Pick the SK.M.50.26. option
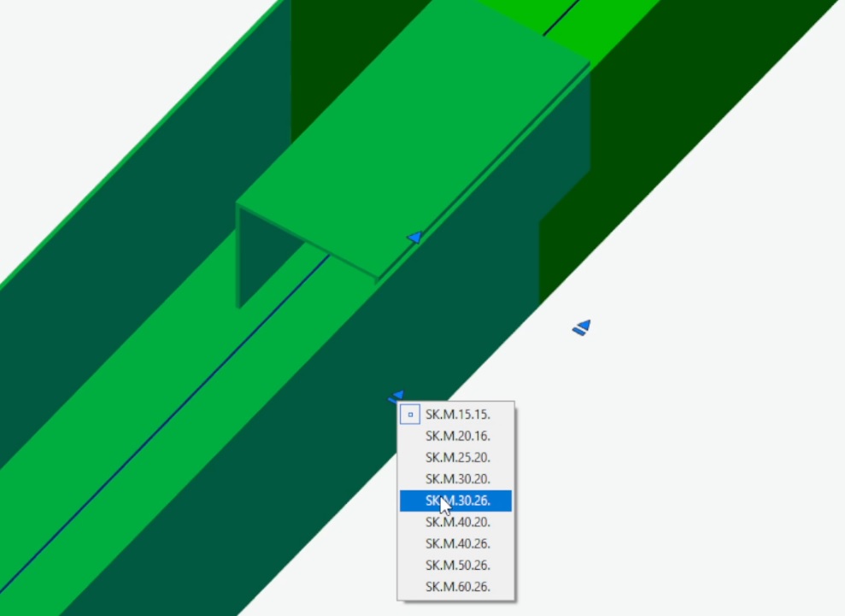Image resolution: width=845 pixels, height=616 pixels. point(457,566)
